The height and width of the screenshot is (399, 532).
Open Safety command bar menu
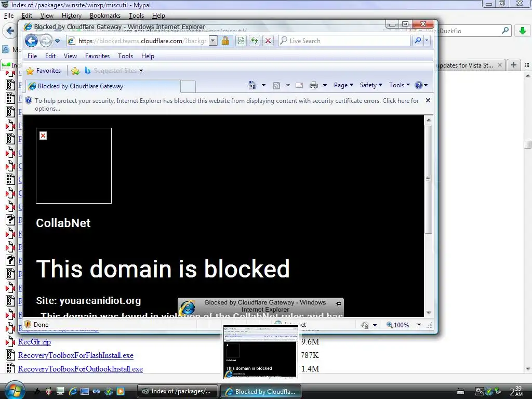[x=371, y=85]
